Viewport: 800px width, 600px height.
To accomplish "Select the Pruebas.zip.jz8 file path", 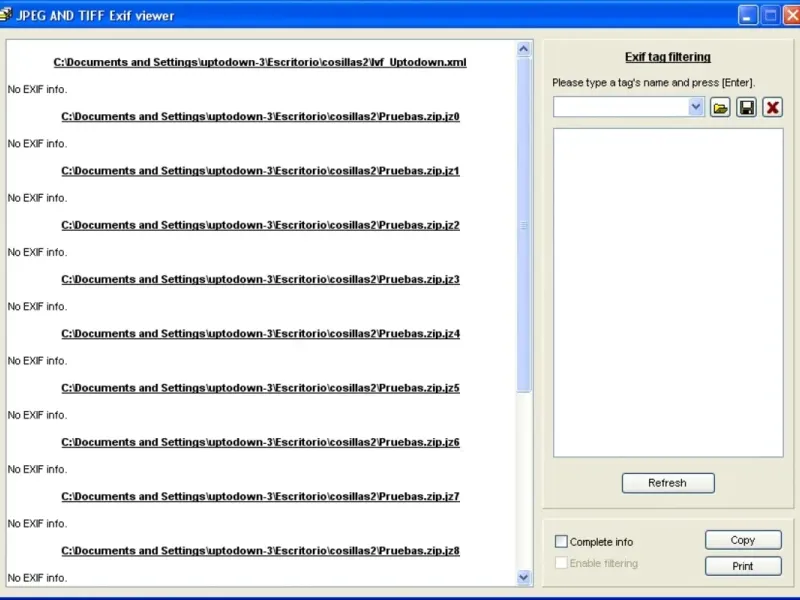I will point(260,551).
